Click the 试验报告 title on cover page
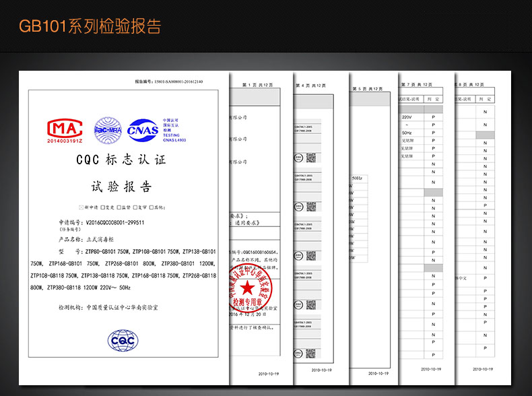The image size is (532, 396). point(121,187)
